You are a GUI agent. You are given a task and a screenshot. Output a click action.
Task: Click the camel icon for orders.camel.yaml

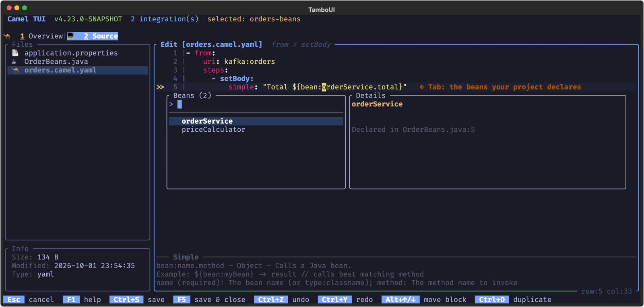point(15,70)
